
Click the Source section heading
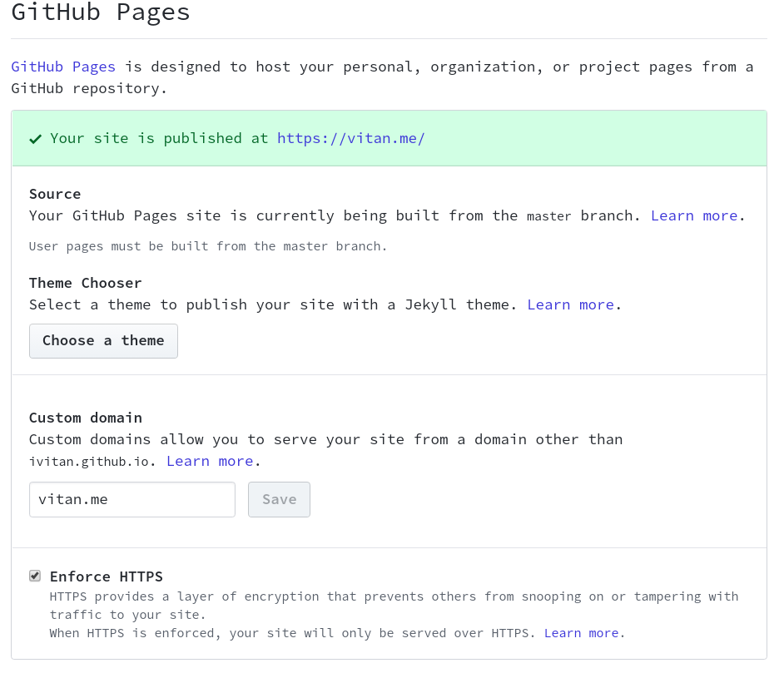coord(55,194)
